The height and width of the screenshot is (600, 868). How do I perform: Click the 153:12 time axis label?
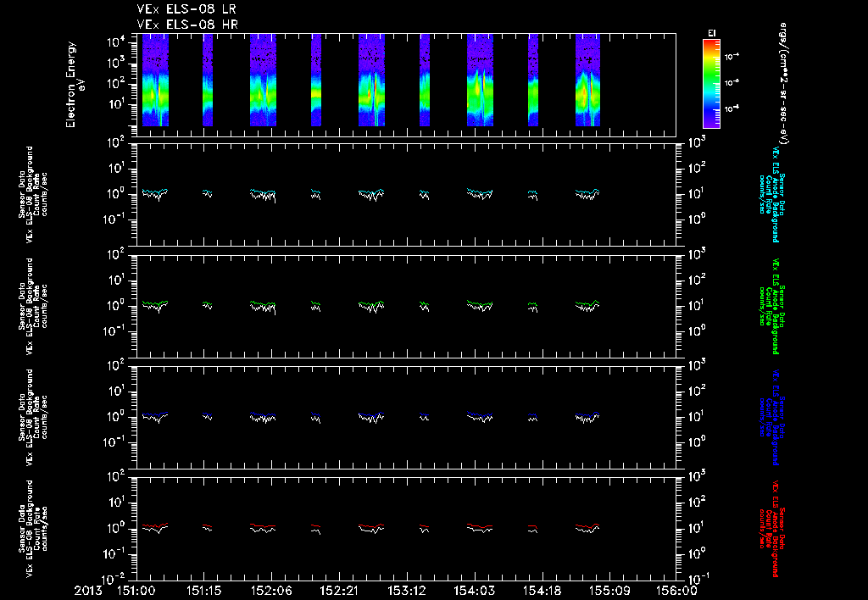(406, 592)
